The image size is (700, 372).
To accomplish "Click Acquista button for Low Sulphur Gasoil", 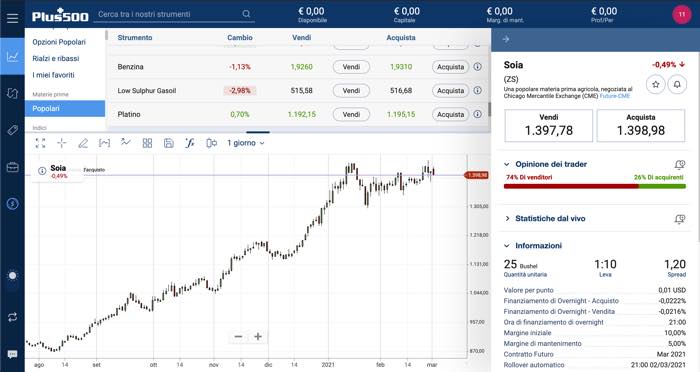I will (x=450, y=90).
